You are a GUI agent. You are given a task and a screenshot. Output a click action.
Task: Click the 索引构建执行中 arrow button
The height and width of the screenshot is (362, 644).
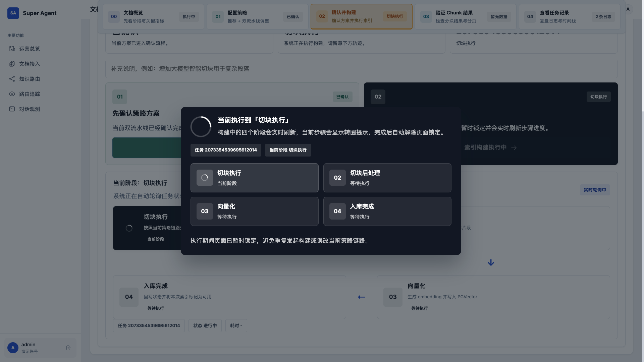(x=490, y=147)
